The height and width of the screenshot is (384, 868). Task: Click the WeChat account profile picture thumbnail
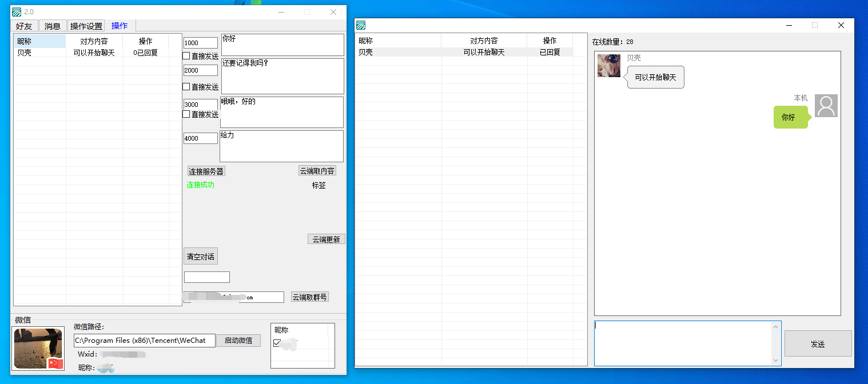click(38, 348)
